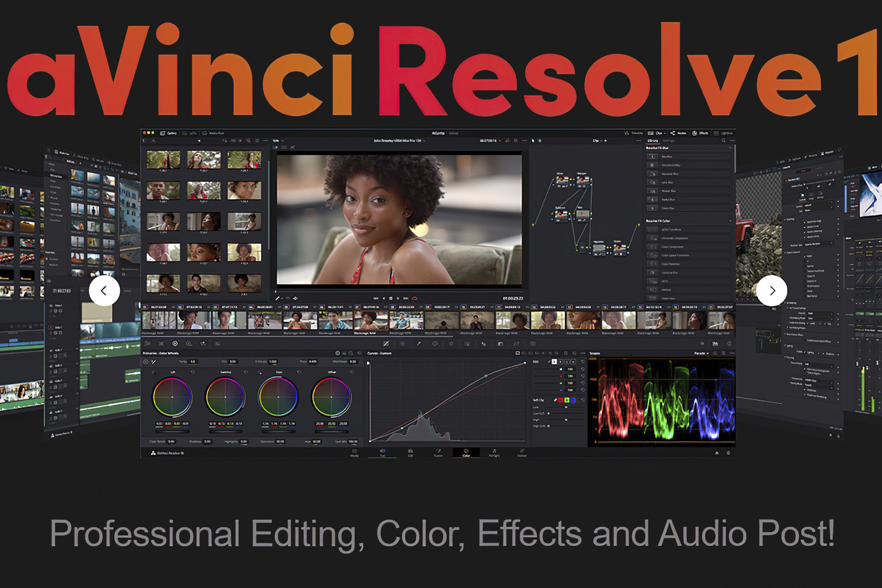The width and height of the screenshot is (882, 588).
Task: Open the Info palette icon
Action: [x=729, y=344]
